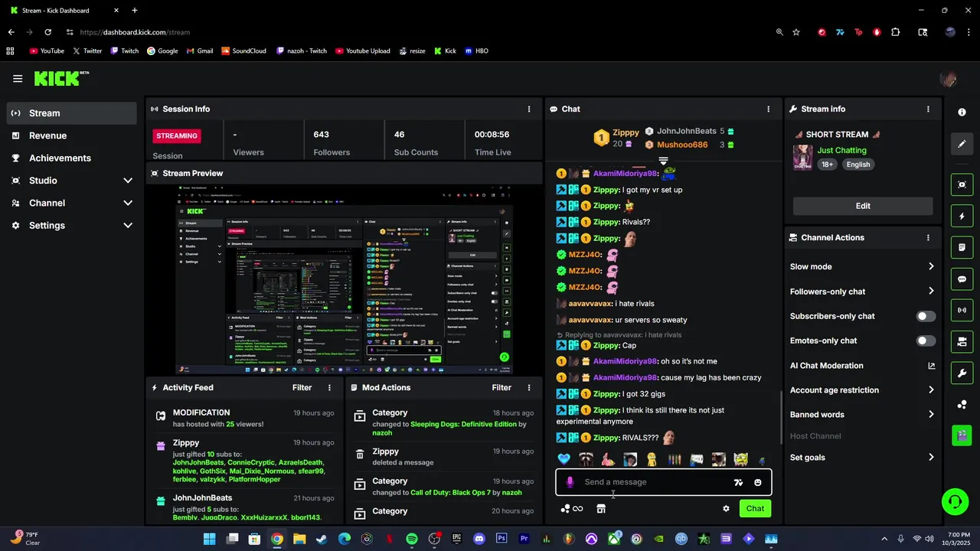
Task: Click Filter in Mod Actions
Action: (x=501, y=387)
